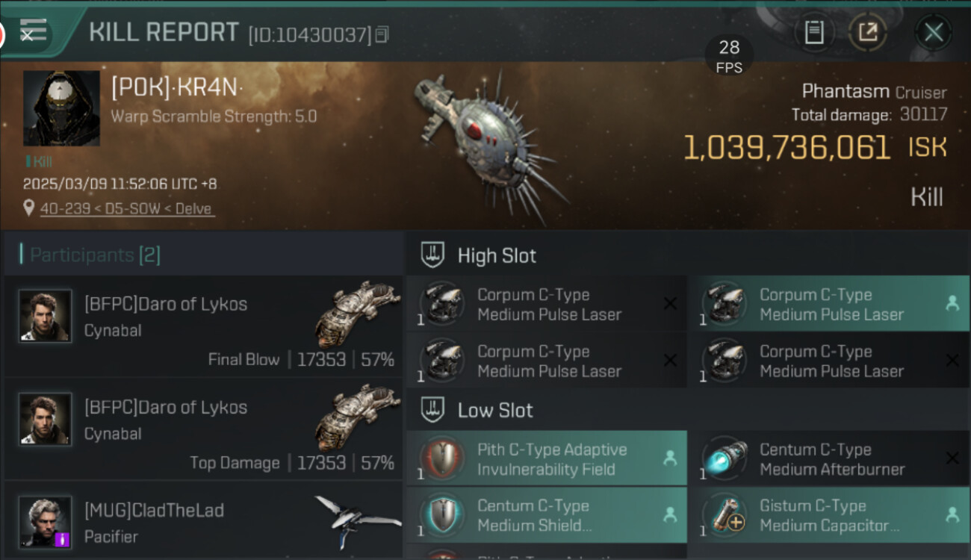Click the share export icon in header
The image size is (971, 560).
(867, 32)
